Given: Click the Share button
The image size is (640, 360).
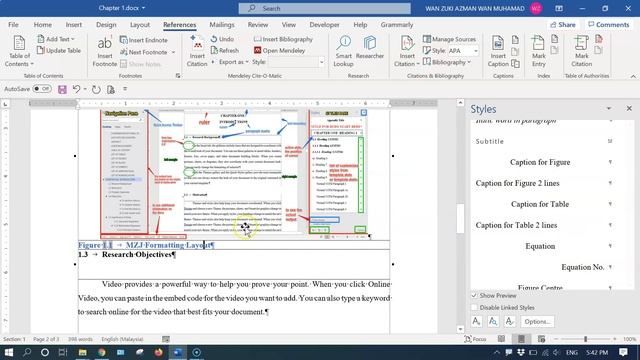Looking at the screenshot, I should (x=563, y=25).
